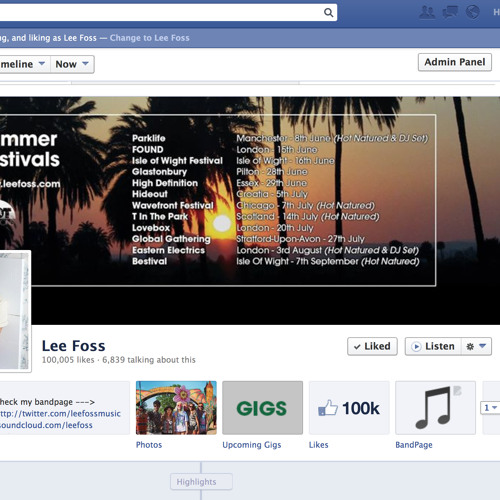Click the Listen button
Image resolution: width=500 pixels, height=500 pixels.
coord(433,346)
